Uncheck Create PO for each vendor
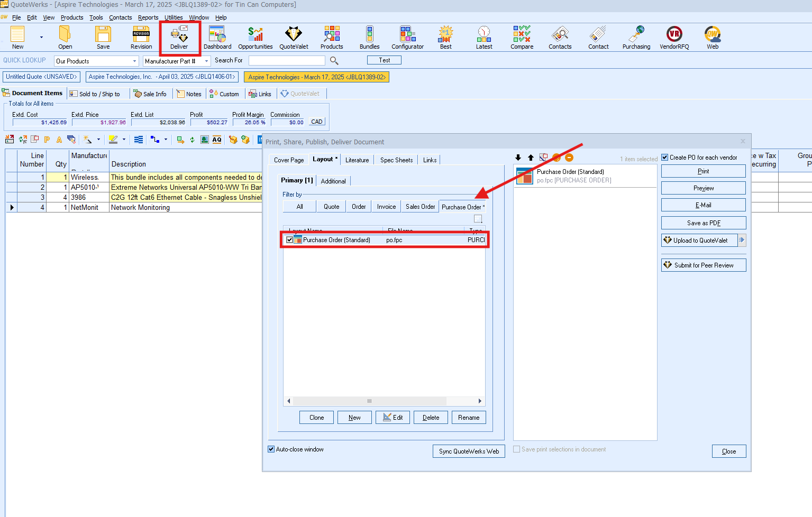 point(665,158)
